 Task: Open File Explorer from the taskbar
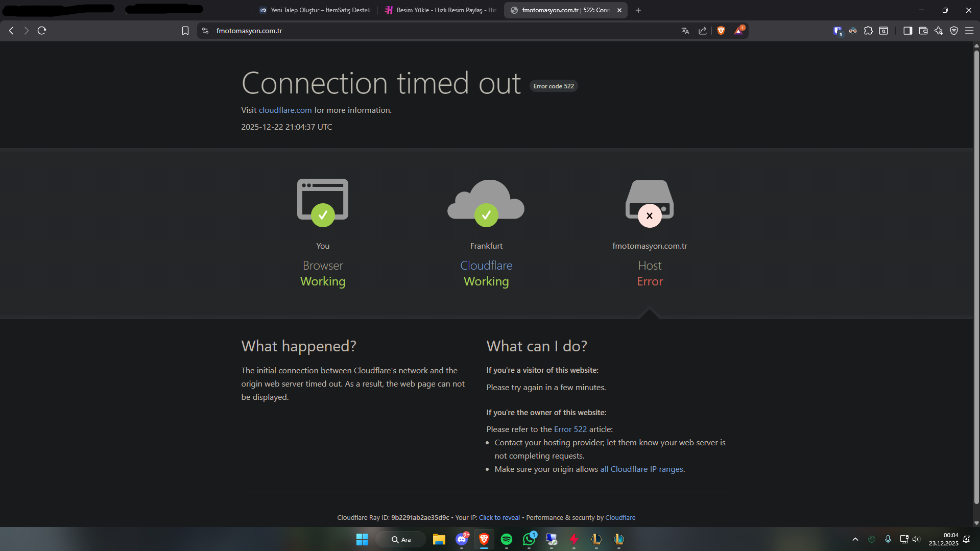coord(439,539)
